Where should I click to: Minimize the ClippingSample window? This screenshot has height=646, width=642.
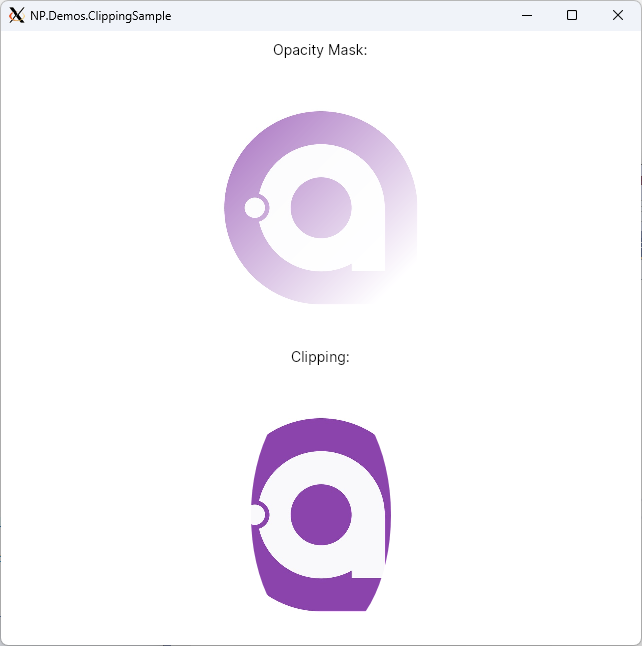[527, 16]
